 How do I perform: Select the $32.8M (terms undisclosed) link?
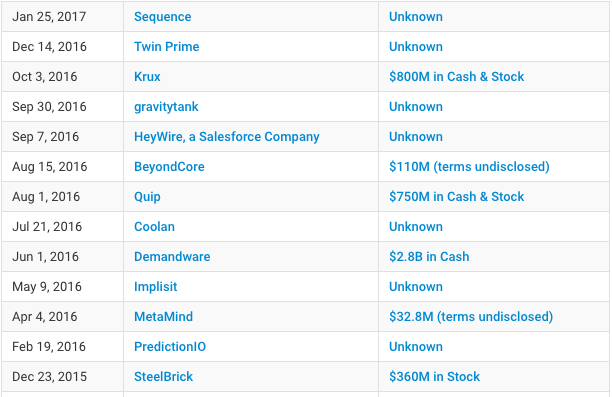click(471, 317)
